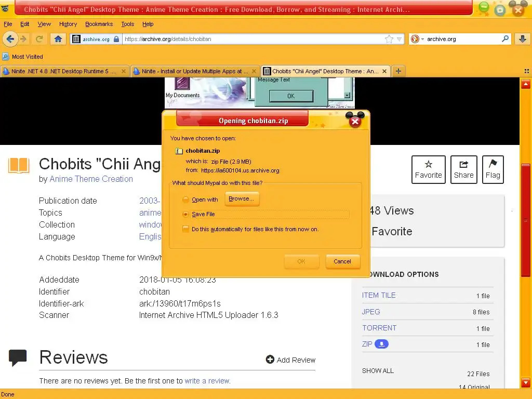Open the File menu
The height and width of the screenshot is (399, 532).
click(8, 24)
